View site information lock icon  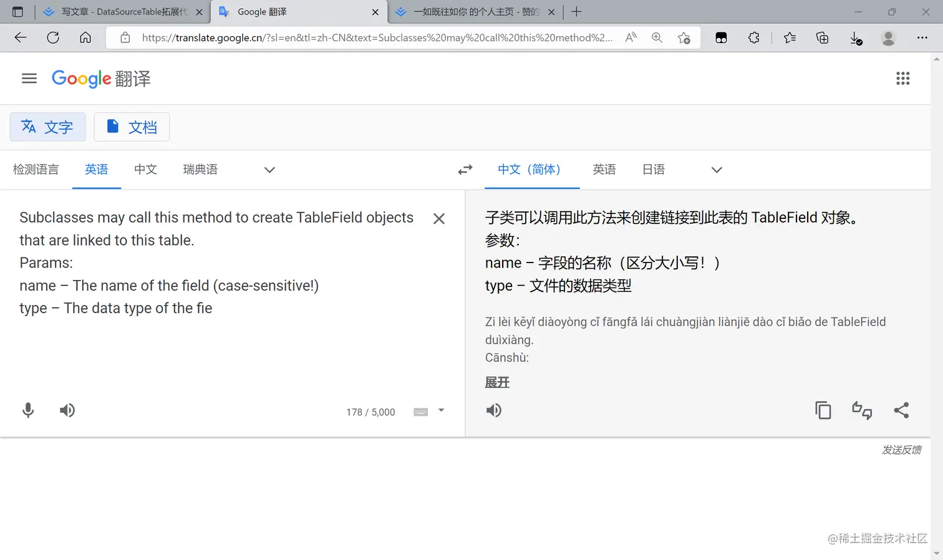click(125, 37)
